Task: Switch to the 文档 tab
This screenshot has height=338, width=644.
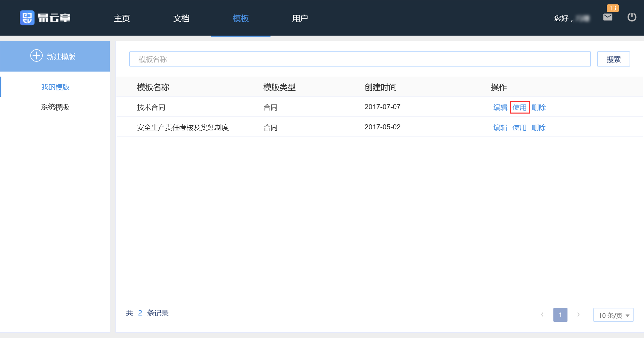Action: click(181, 18)
